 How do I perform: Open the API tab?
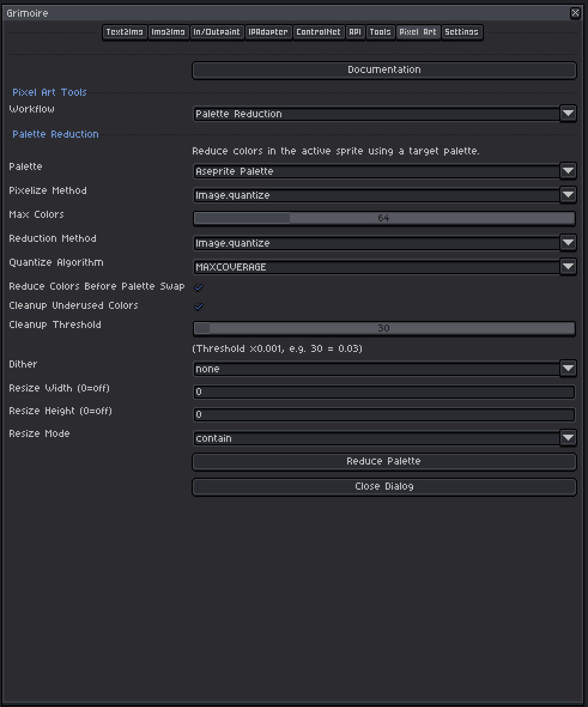[x=355, y=32]
